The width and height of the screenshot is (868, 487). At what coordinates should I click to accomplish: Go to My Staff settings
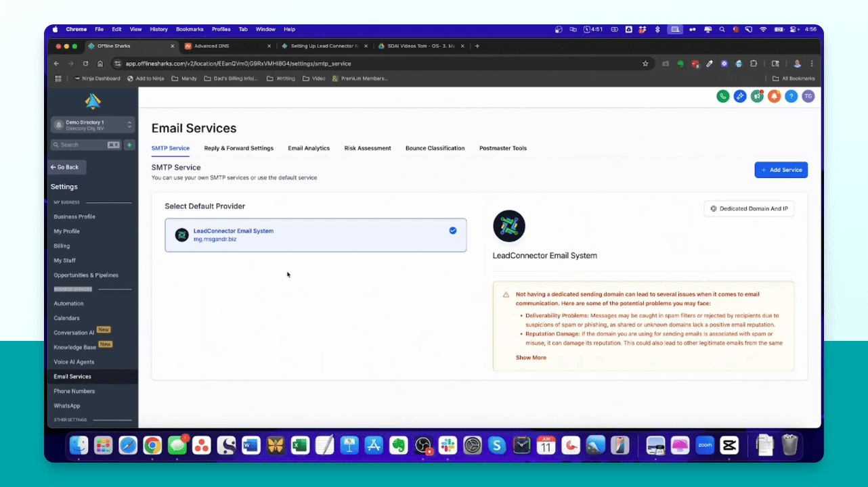[x=65, y=260]
